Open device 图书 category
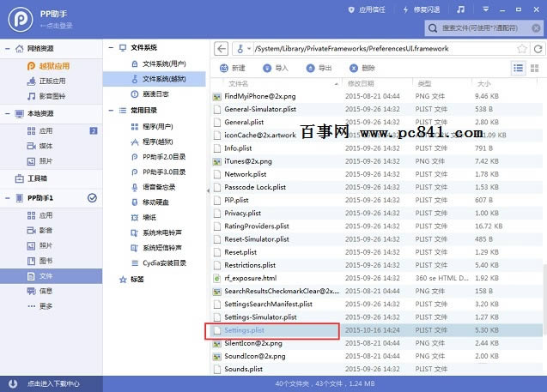 [x=40, y=261]
